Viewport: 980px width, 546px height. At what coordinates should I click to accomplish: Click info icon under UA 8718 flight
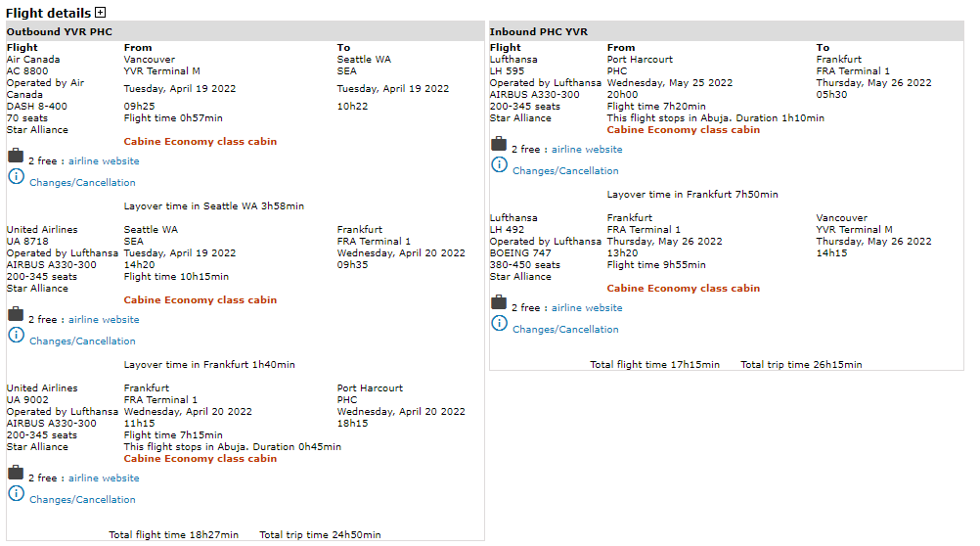coord(16,335)
